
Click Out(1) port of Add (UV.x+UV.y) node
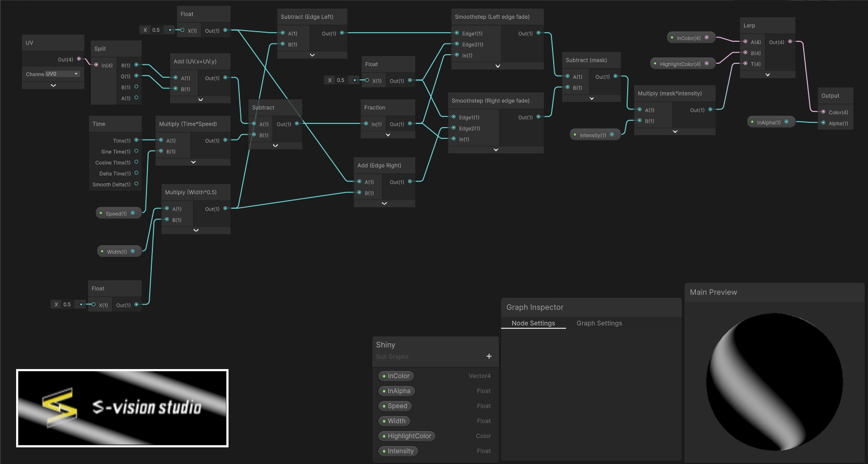225,78
